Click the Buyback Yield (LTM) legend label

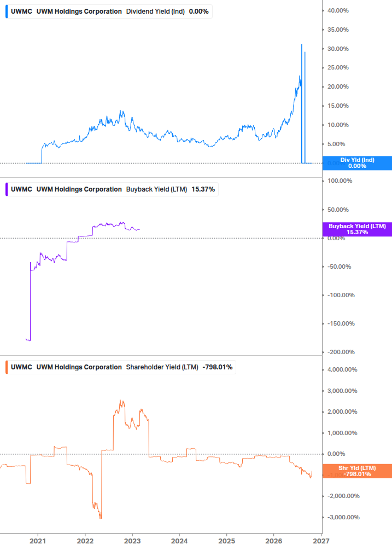pos(156,189)
